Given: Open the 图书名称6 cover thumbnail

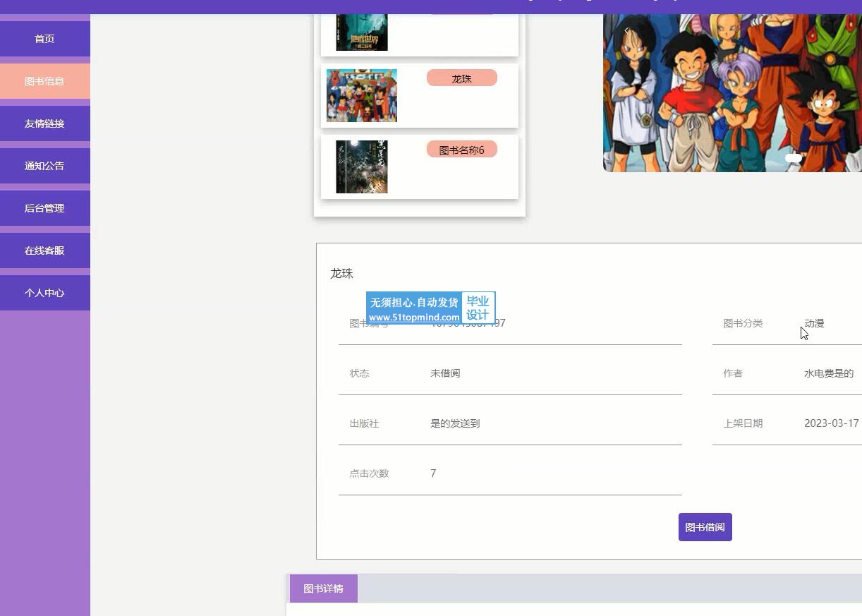Looking at the screenshot, I should pyautogui.click(x=362, y=167).
